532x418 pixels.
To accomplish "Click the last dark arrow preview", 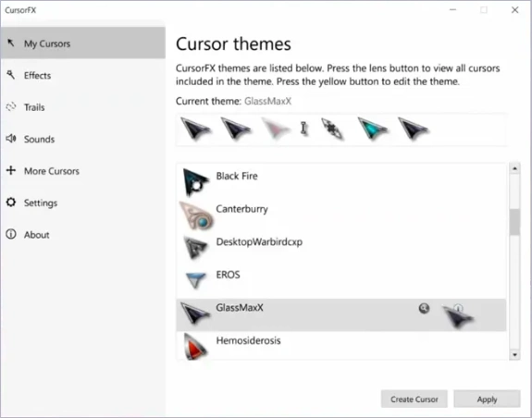I will point(413,129).
